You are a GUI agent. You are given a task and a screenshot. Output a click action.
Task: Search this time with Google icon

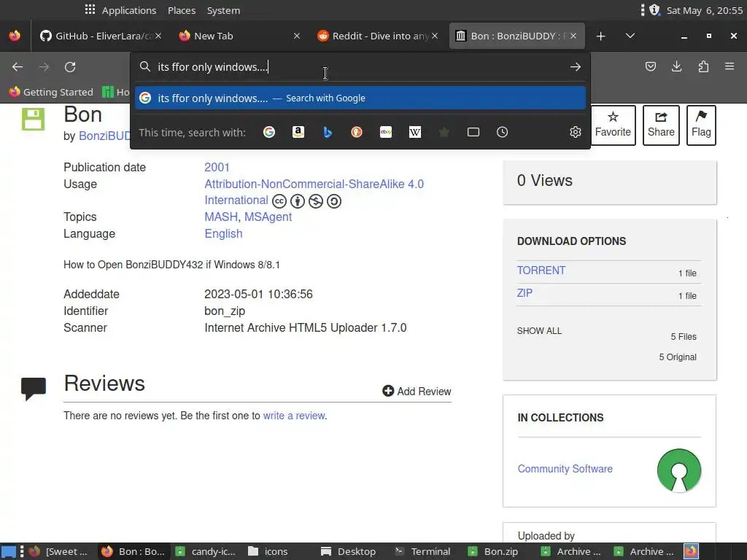coord(269,132)
